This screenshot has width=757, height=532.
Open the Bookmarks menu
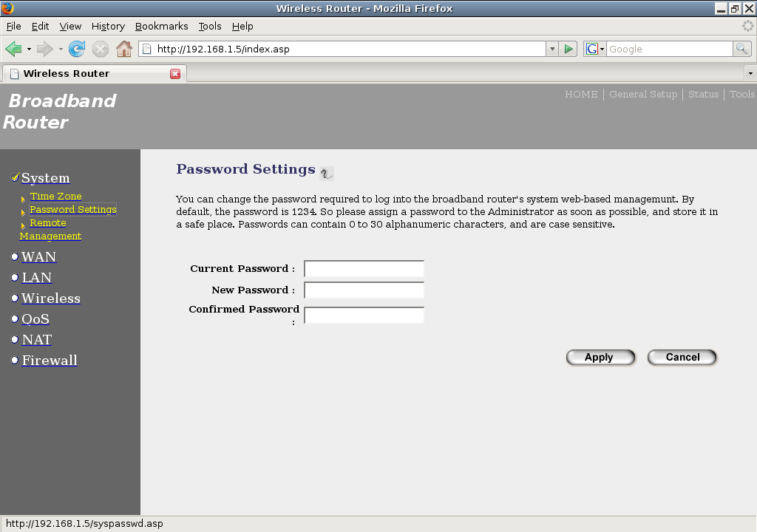tap(161, 26)
